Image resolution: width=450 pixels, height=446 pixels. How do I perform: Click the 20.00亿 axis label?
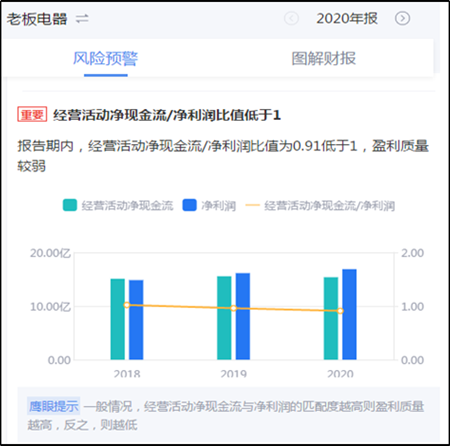(50, 253)
